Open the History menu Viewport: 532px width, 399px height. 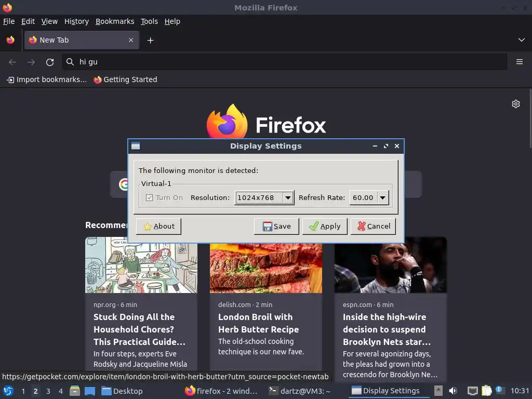tap(76, 21)
